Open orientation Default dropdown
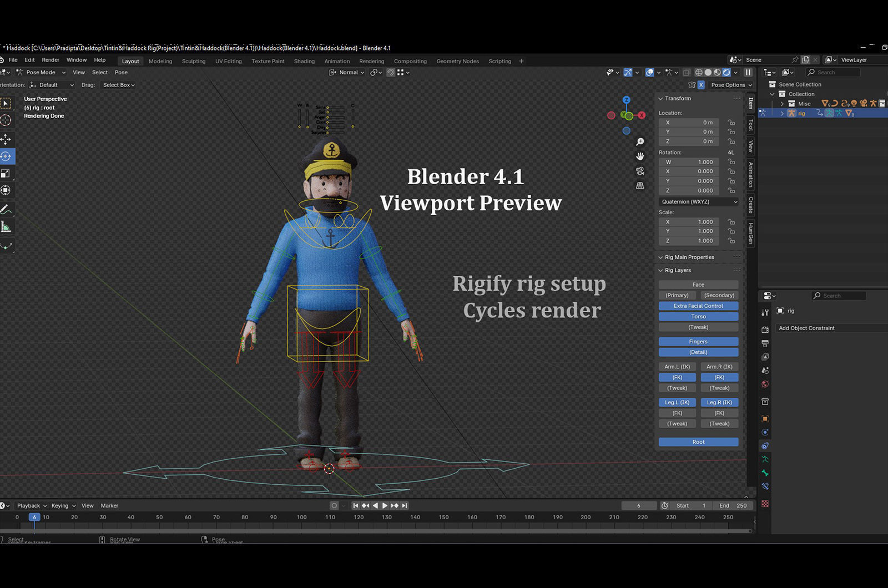Viewport: 888px width, 588px height. point(52,85)
